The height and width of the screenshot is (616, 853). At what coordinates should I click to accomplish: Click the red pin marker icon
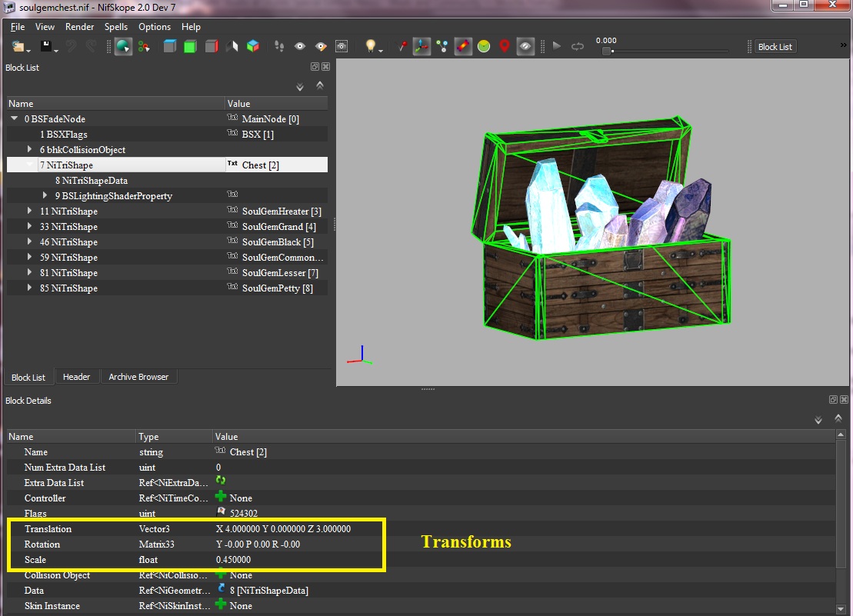[402, 47]
